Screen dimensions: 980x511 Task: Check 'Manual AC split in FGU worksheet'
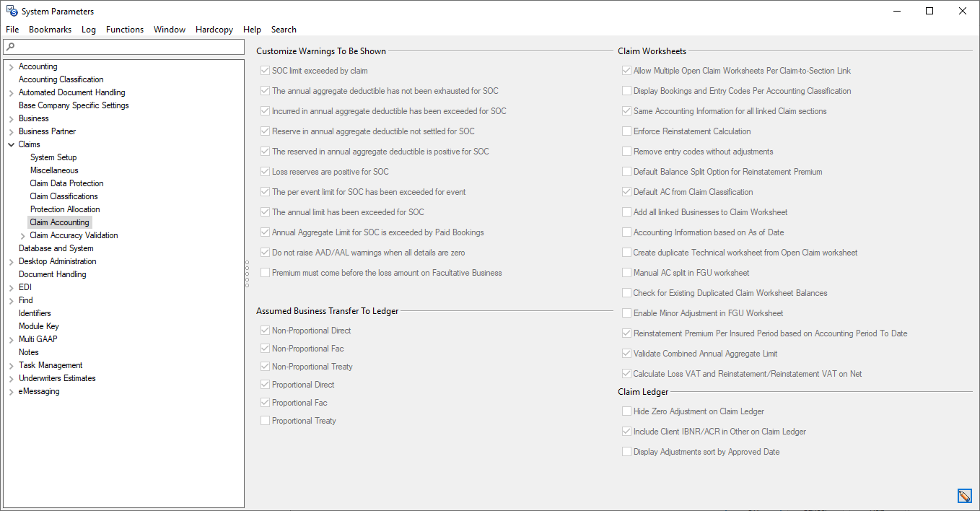[x=626, y=272]
